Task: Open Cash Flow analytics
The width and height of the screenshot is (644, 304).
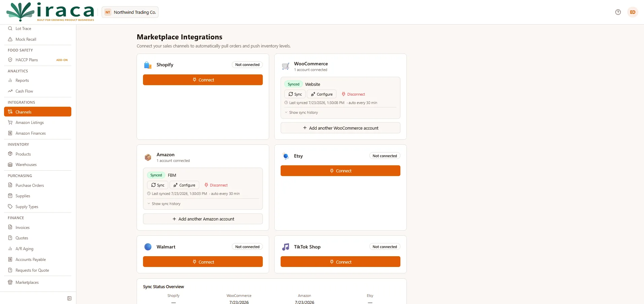Action: coord(38,91)
